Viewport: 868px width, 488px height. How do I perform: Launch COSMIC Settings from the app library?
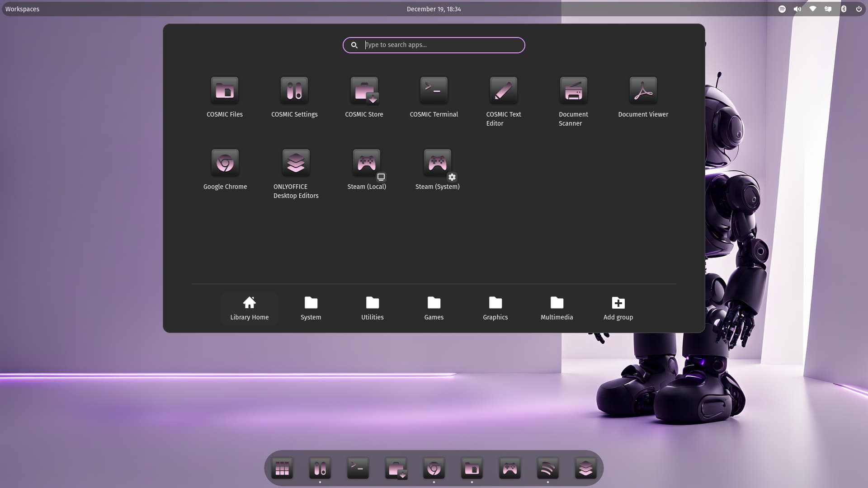click(294, 97)
